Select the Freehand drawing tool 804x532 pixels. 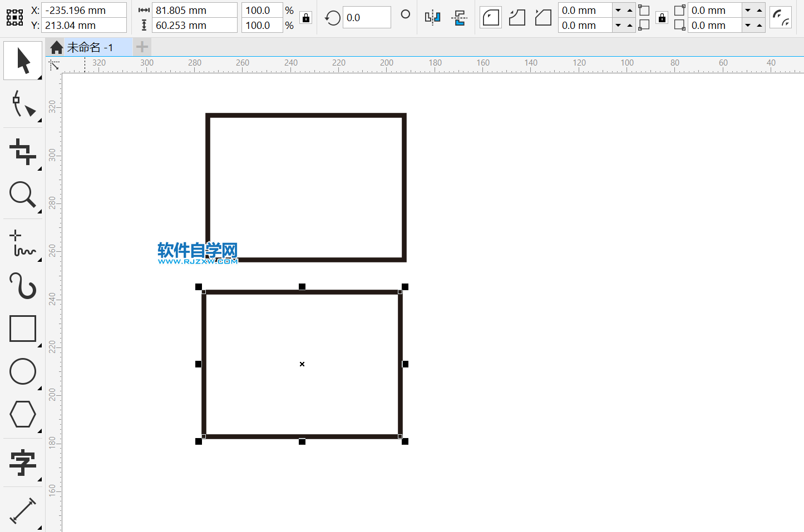coord(23,244)
